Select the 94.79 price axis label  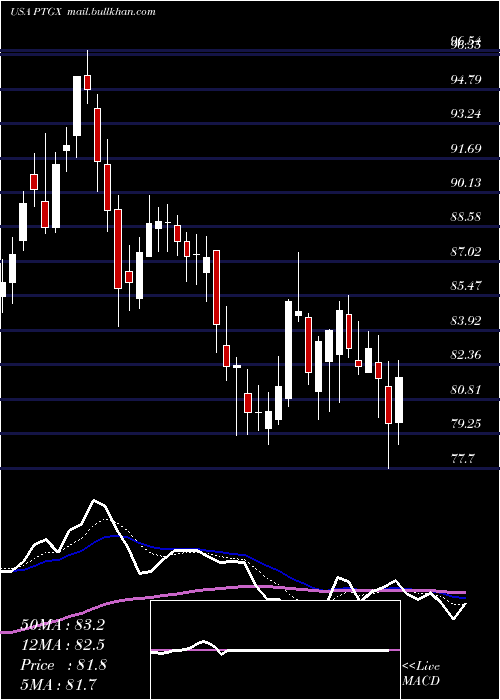pyautogui.click(x=466, y=79)
